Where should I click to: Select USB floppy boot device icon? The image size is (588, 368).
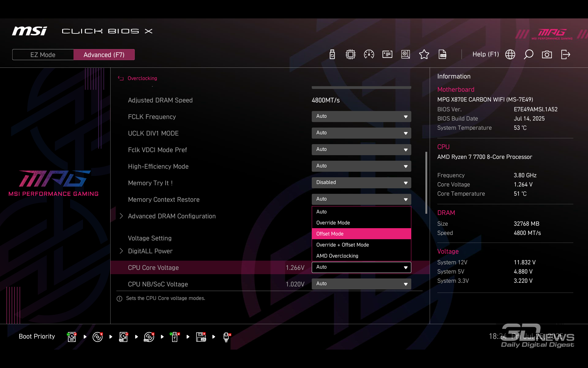tap(201, 337)
